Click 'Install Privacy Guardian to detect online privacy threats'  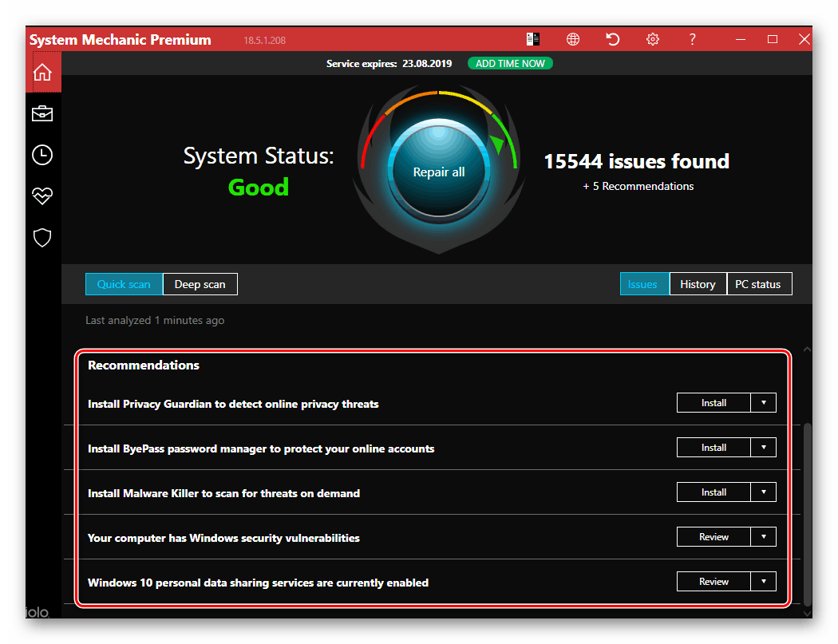click(x=233, y=404)
